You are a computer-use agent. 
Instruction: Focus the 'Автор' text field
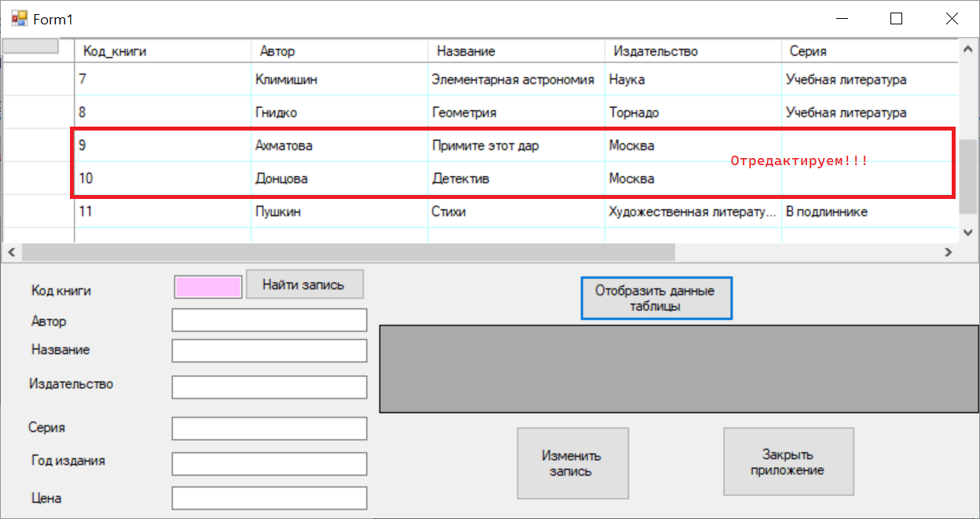pyautogui.click(x=270, y=320)
